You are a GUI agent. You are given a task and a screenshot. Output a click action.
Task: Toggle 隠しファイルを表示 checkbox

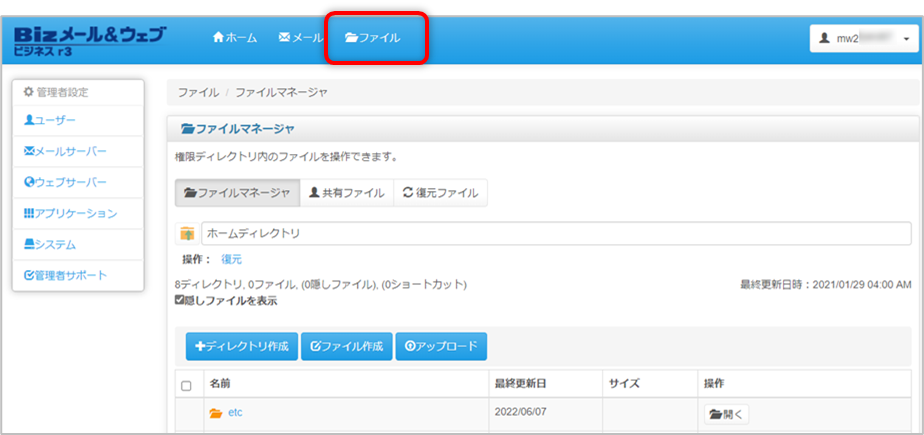[180, 300]
